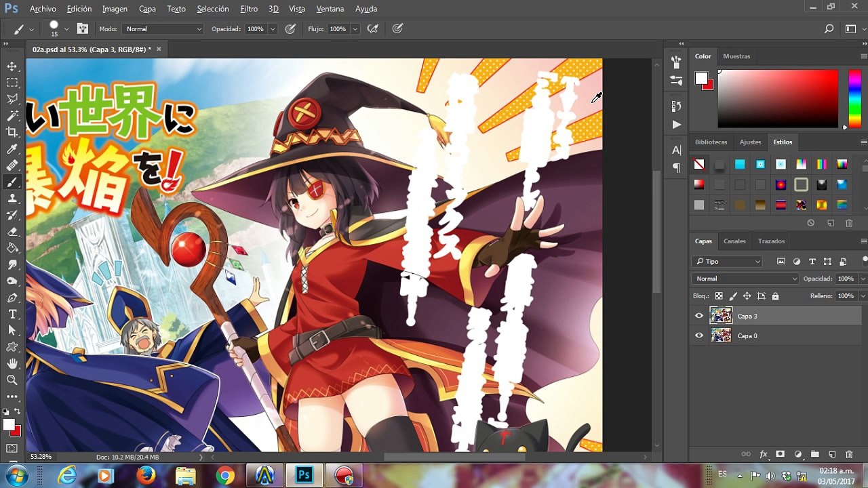Toggle lock layer position
Screen dimensions: 868x488
747,296
